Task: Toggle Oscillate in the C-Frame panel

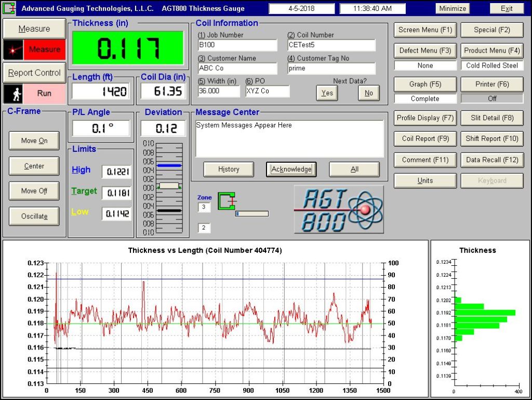Action: click(x=34, y=216)
